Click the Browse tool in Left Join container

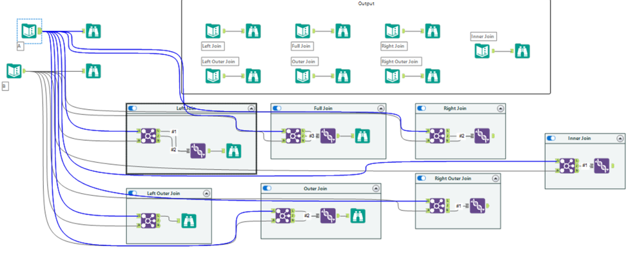(x=233, y=151)
